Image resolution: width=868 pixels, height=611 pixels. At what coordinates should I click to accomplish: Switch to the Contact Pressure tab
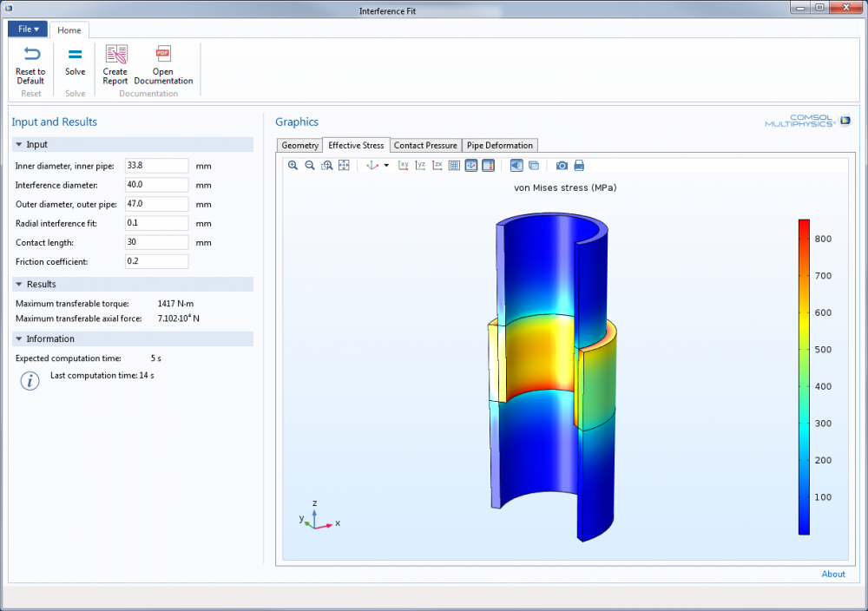(x=425, y=146)
